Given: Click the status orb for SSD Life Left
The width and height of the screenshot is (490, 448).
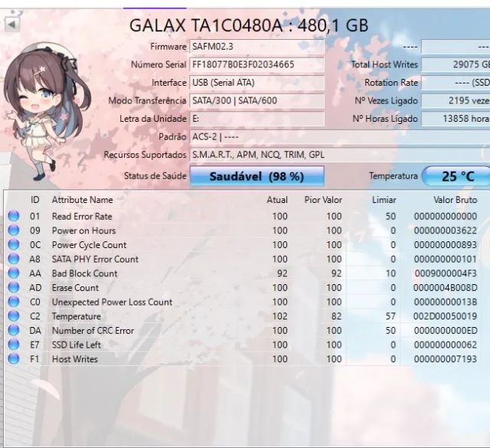Looking at the screenshot, I should point(14,345).
